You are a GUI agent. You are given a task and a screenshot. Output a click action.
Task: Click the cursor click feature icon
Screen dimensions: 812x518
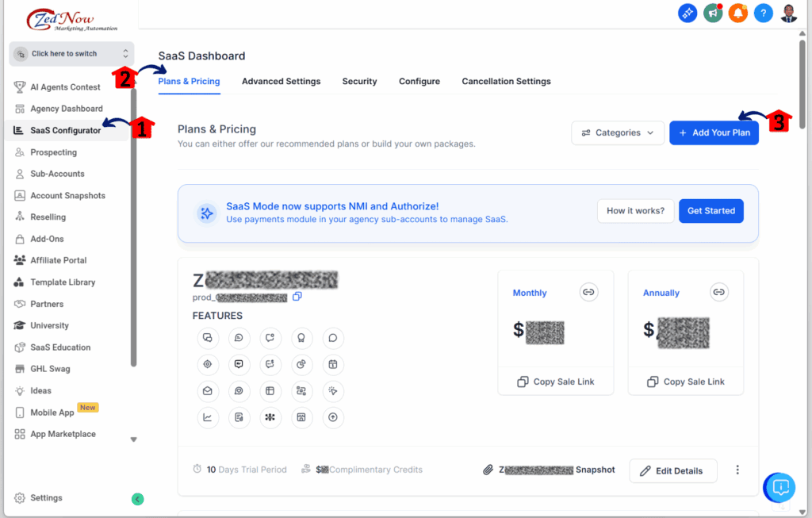pyautogui.click(x=333, y=391)
